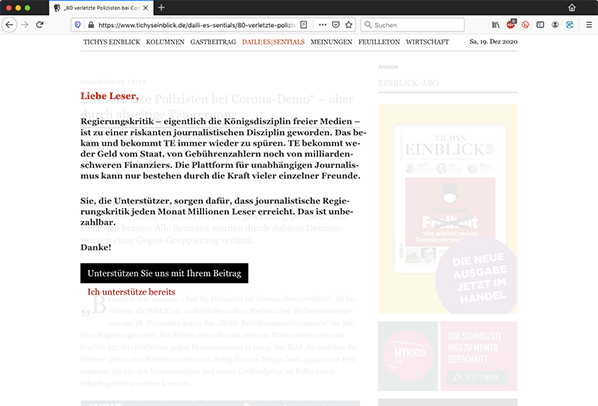Open page actions three-dots menu

pos(323,25)
